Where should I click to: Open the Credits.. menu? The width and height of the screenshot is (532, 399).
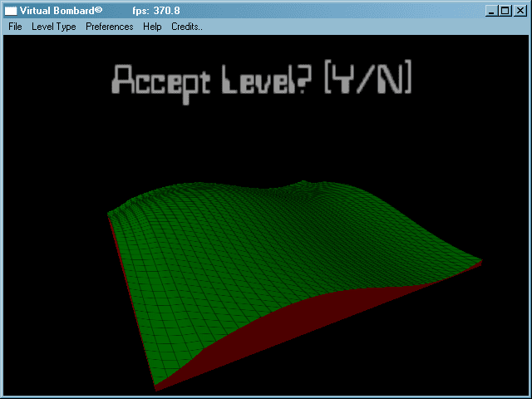click(x=186, y=27)
